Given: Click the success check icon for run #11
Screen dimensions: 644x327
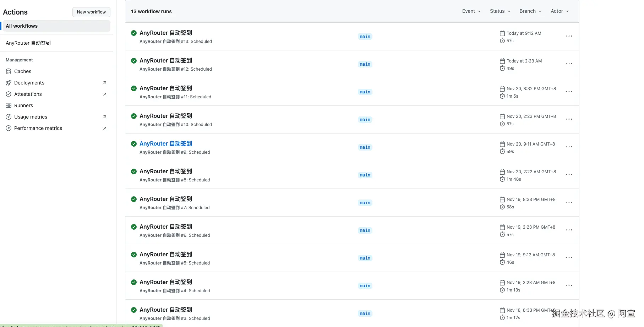Looking at the screenshot, I should point(134,88).
